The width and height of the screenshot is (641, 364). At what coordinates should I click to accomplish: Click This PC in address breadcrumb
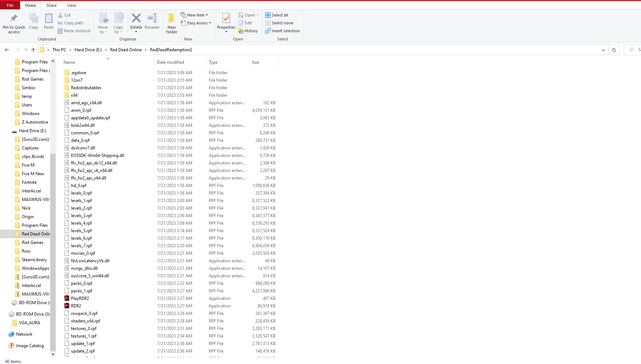pos(59,50)
